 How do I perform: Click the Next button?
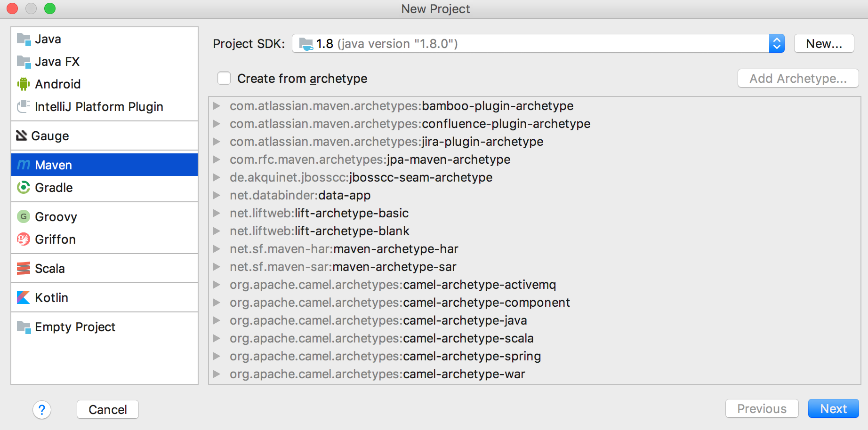pos(833,409)
